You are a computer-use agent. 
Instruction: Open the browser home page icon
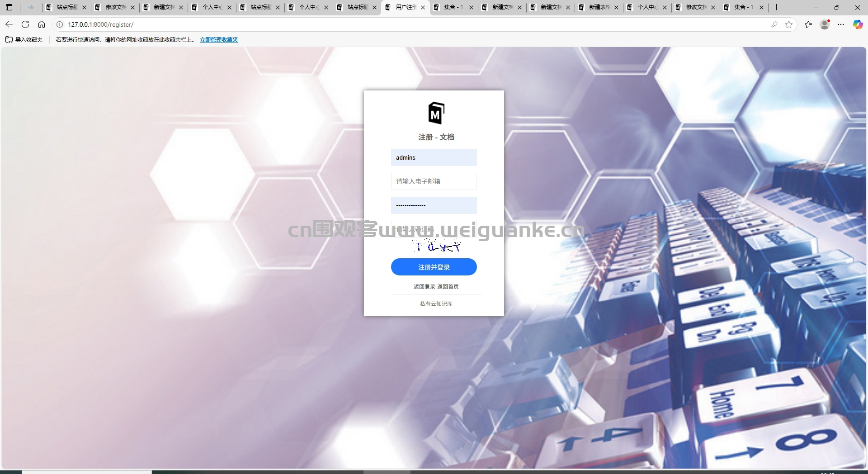[x=42, y=24]
